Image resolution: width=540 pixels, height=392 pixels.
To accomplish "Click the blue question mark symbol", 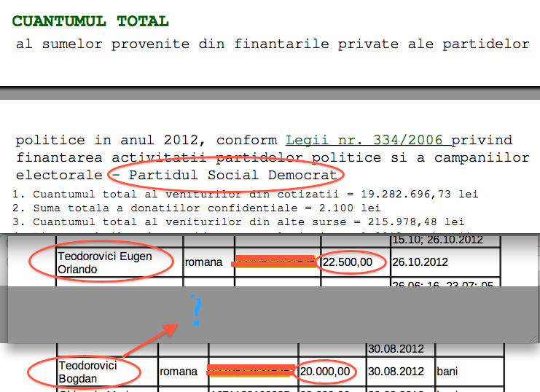I will (195, 310).
